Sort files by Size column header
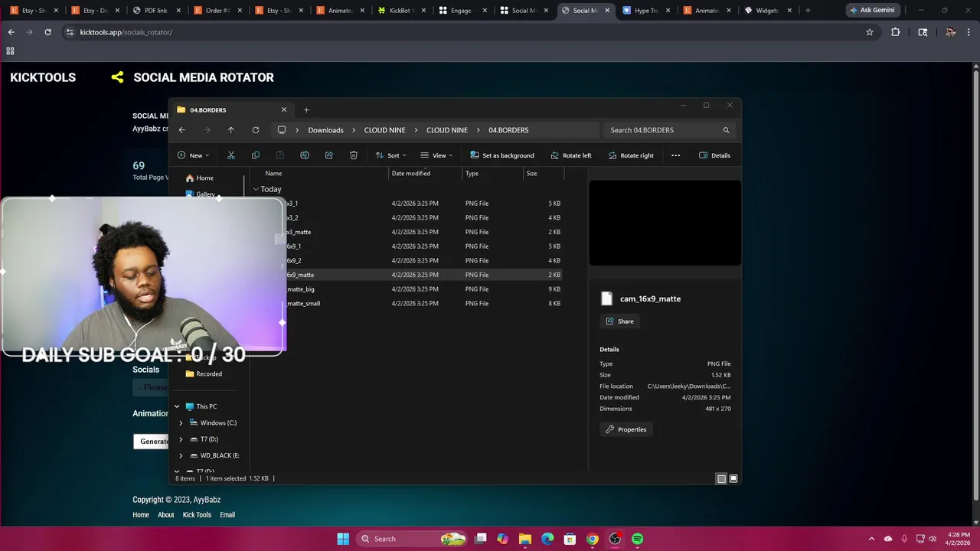 point(531,174)
